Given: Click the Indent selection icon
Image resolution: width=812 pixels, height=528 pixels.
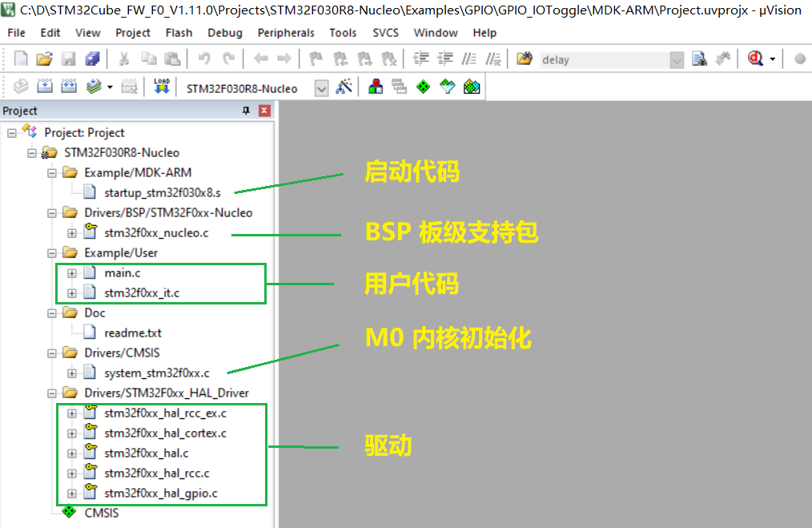Looking at the screenshot, I should pos(421,59).
